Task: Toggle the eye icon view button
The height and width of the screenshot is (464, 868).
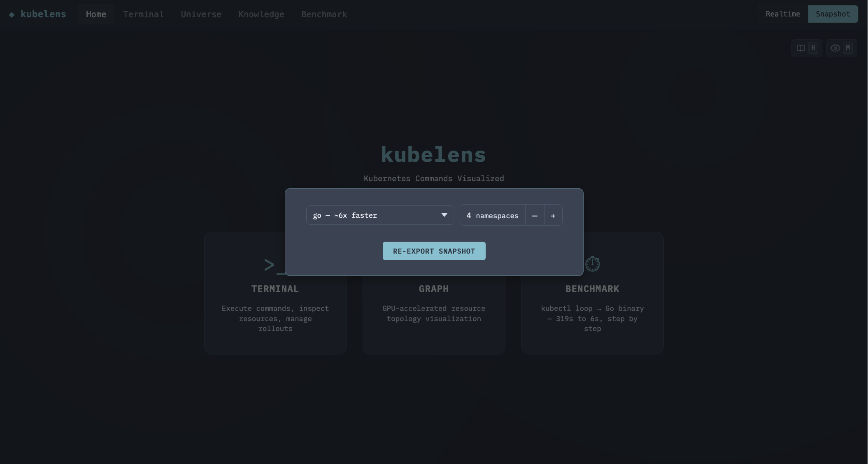Action: click(x=841, y=48)
